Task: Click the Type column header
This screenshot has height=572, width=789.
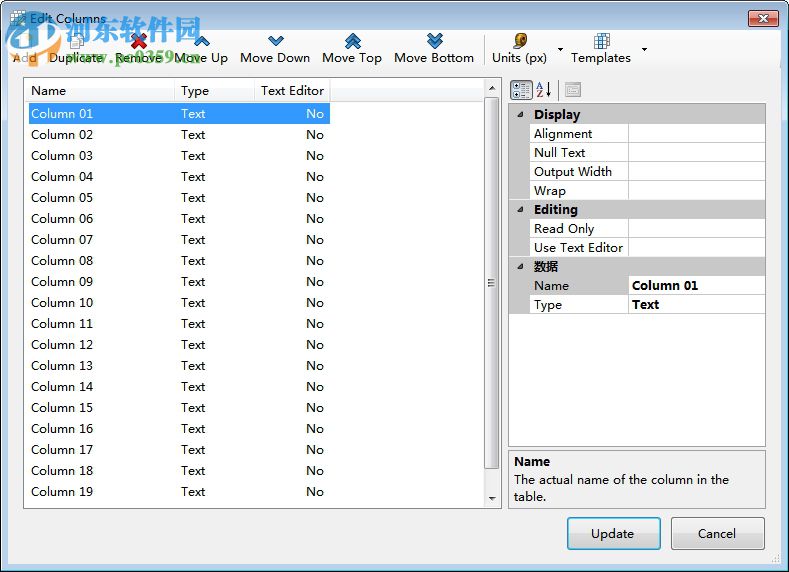Action: tap(215, 91)
